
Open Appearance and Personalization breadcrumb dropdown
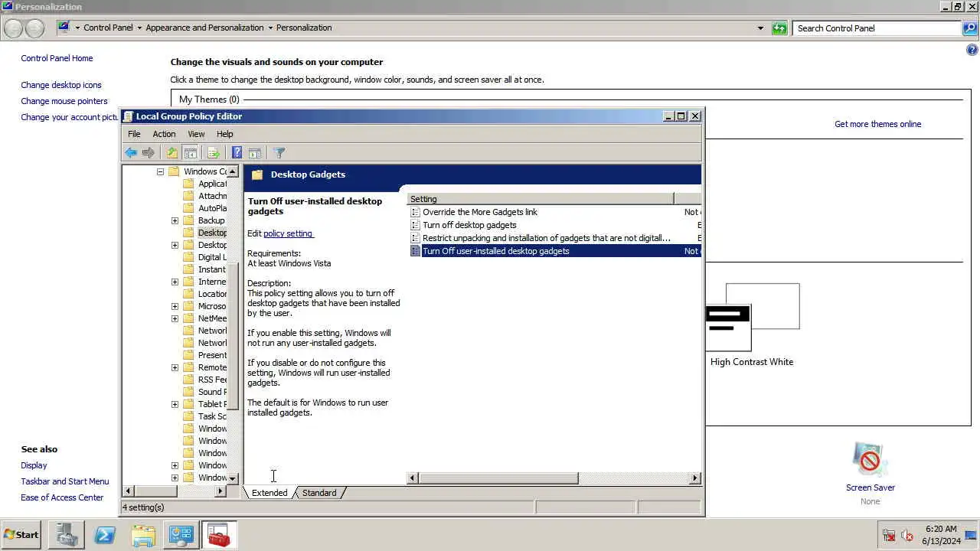[270, 28]
